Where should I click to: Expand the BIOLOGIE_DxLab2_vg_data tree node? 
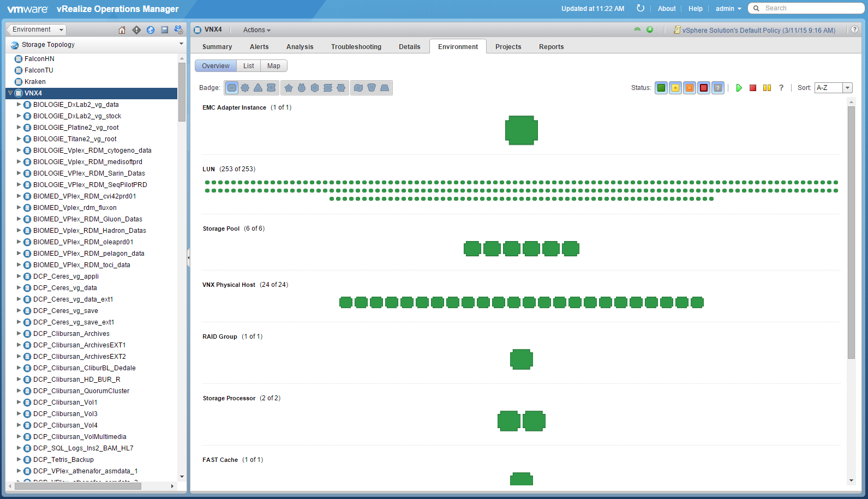[19, 104]
